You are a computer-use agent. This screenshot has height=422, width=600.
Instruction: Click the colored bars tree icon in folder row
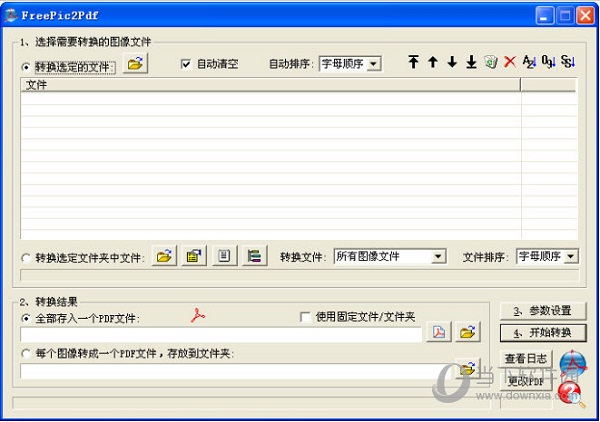[x=254, y=256]
